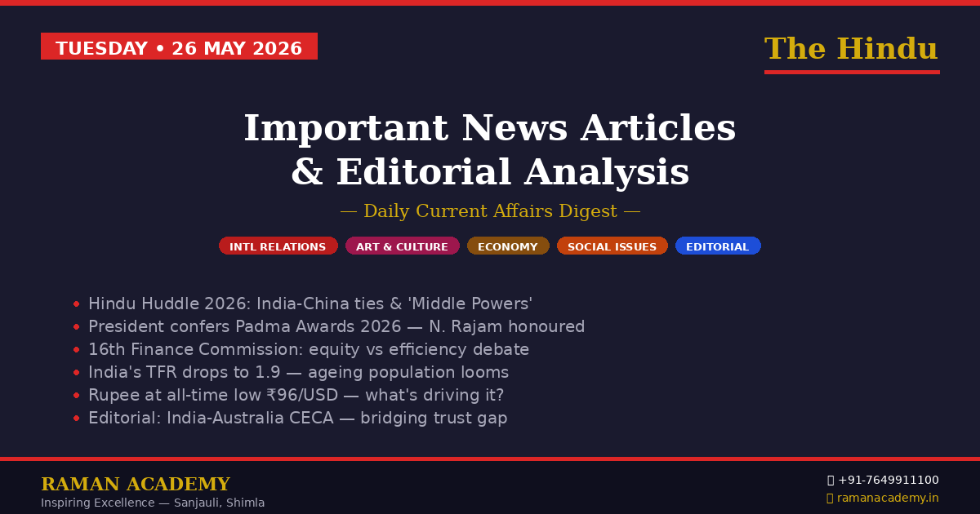Open 'President confers Padma Awards 2026' headline

(x=336, y=326)
